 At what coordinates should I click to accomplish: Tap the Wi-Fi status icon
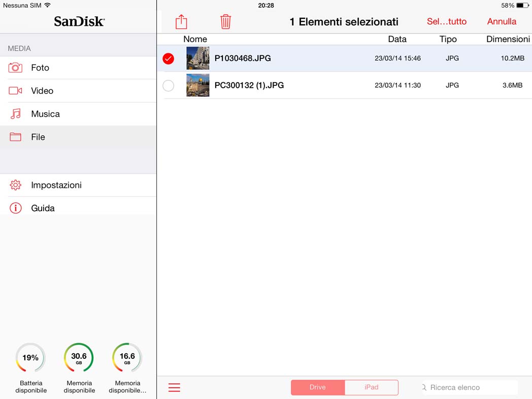tap(48, 5)
